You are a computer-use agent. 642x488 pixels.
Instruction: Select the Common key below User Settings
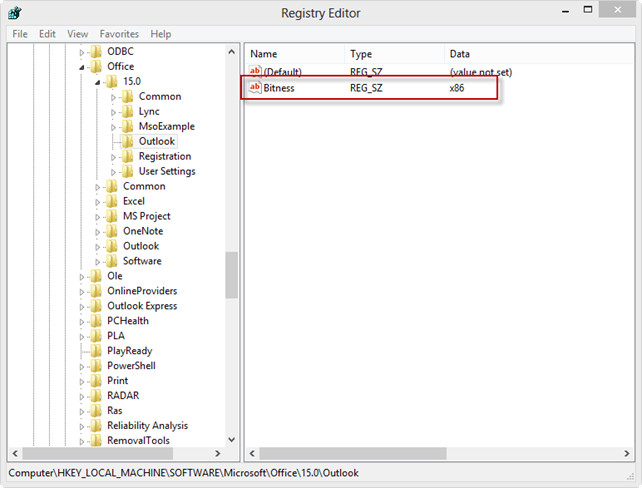tap(144, 186)
